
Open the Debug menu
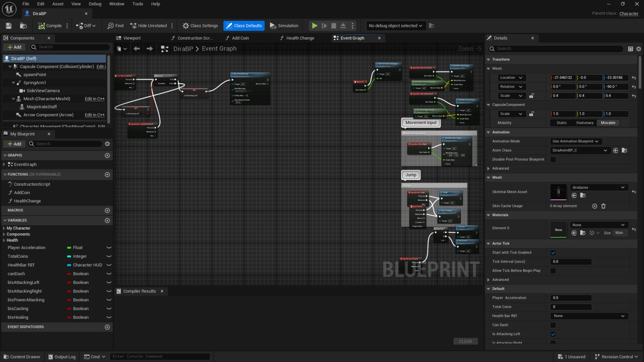click(95, 4)
